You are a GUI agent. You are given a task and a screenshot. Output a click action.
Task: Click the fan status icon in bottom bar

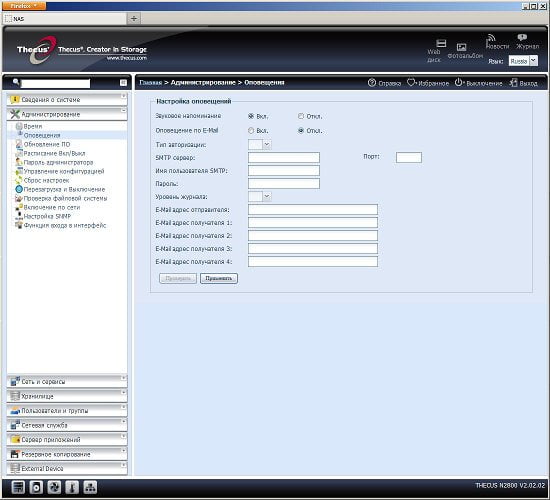click(54, 487)
